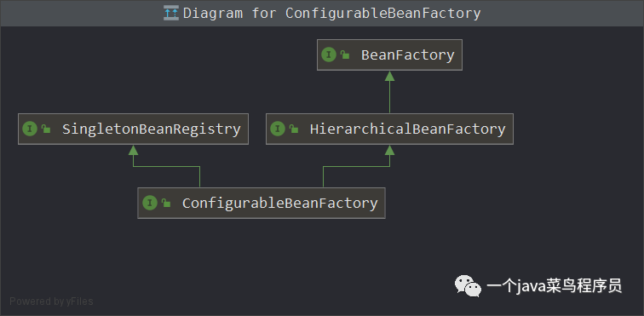Select the BeanFactory node label
This screenshot has width=644, height=316.
pos(407,55)
